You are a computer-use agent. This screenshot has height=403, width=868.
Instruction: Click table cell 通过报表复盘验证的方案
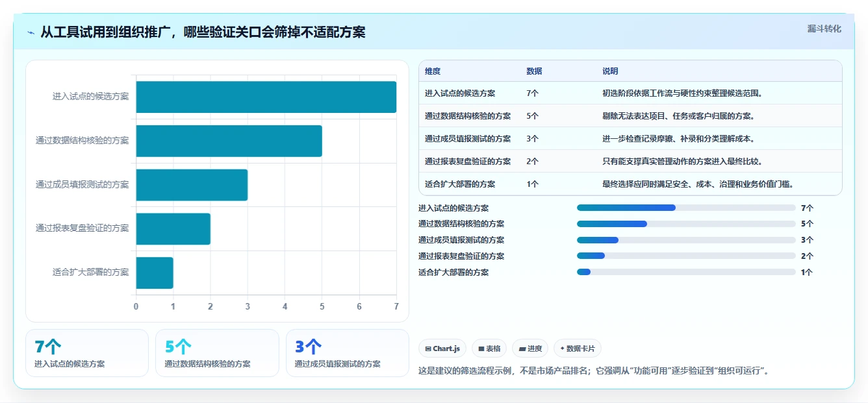[468, 162]
